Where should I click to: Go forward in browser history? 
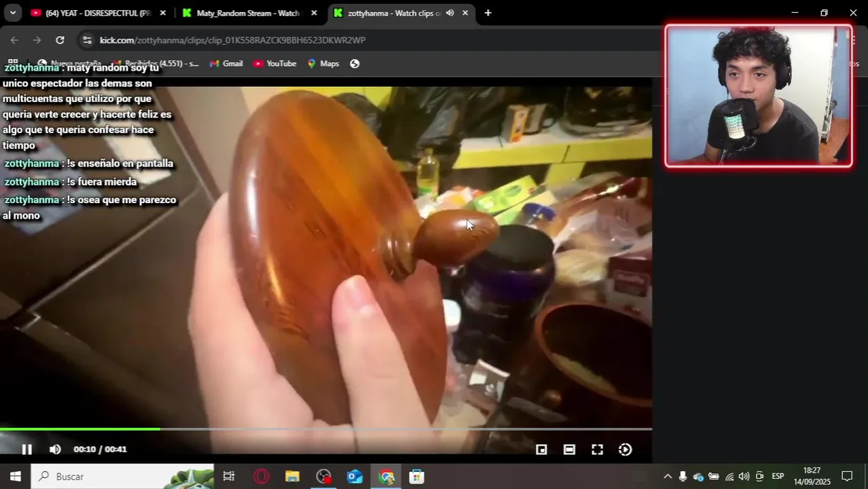(x=37, y=40)
